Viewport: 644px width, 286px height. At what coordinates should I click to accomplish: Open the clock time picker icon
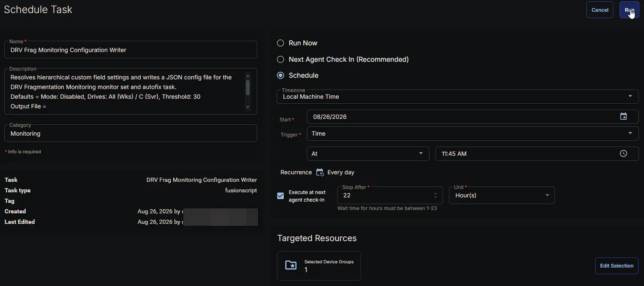coord(623,154)
